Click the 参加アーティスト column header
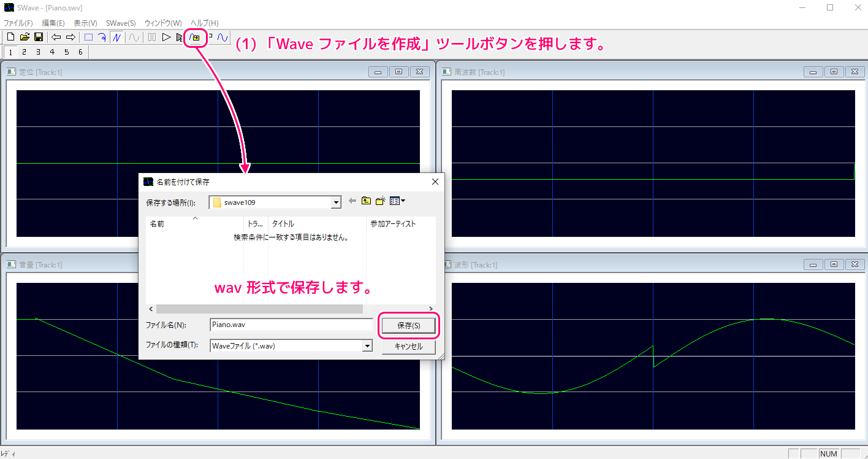868x459 pixels. click(401, 224)
